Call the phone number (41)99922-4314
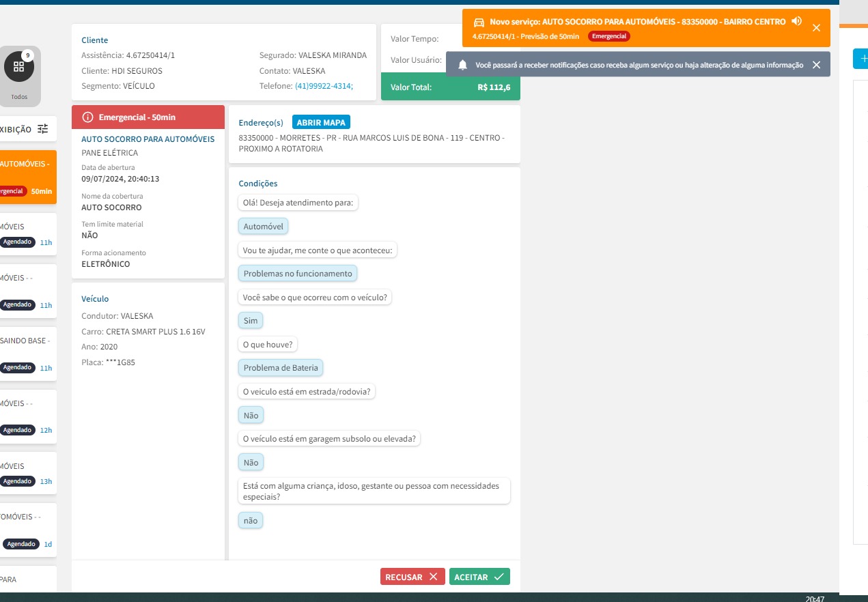This screenshot has height=602, width=868. point(324,86)
